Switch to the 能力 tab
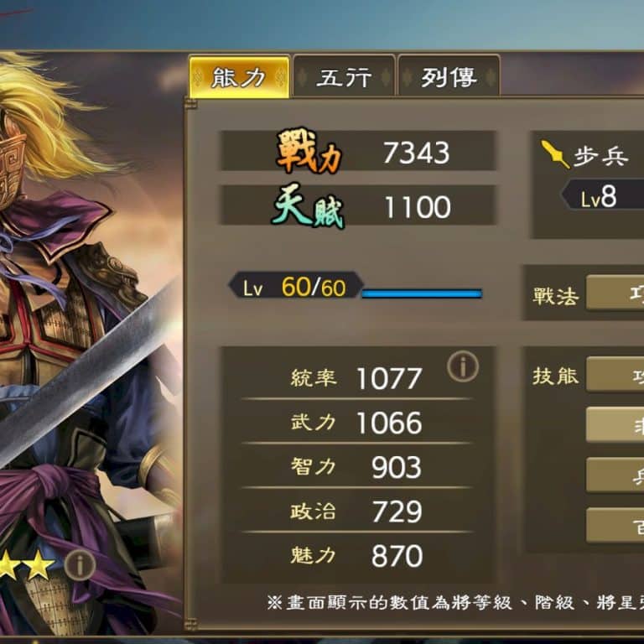Image resolution: width=644 pixels, height=644 pixels. click(x=239, y=77)
